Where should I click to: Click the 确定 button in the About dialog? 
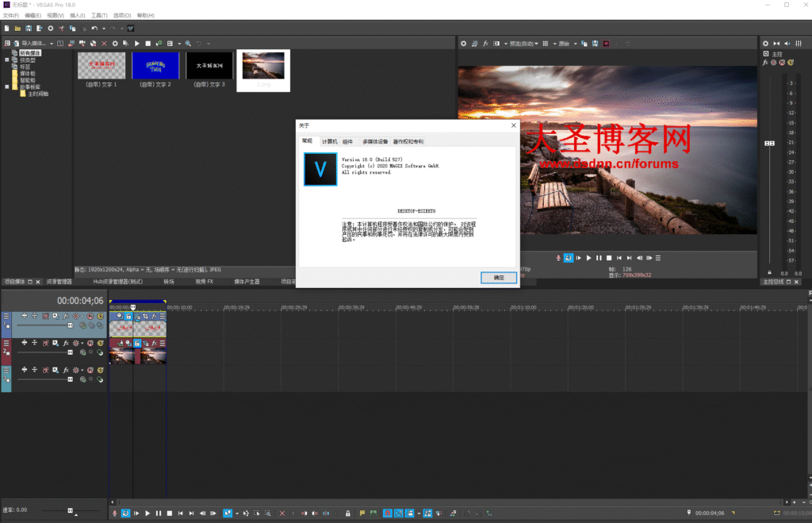[499, 278]
